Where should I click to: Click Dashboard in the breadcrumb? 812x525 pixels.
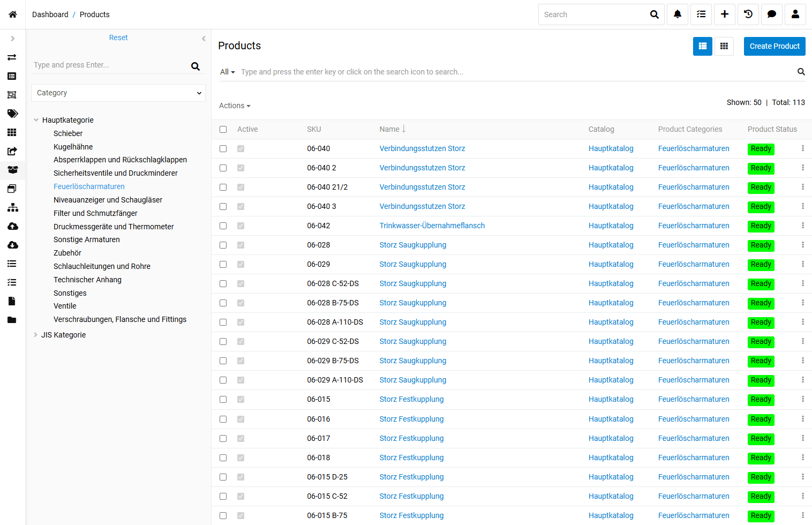50,14
